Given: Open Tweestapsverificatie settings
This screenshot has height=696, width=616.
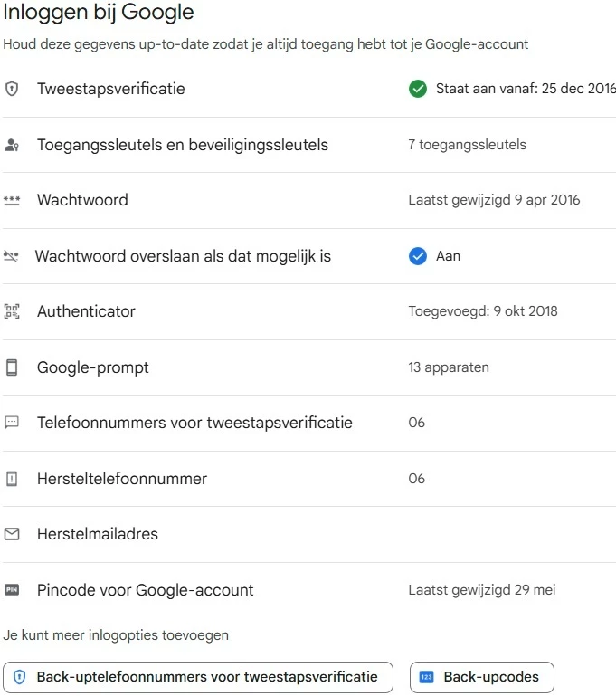Looking at the screenshot, I should tap(111, 89).
